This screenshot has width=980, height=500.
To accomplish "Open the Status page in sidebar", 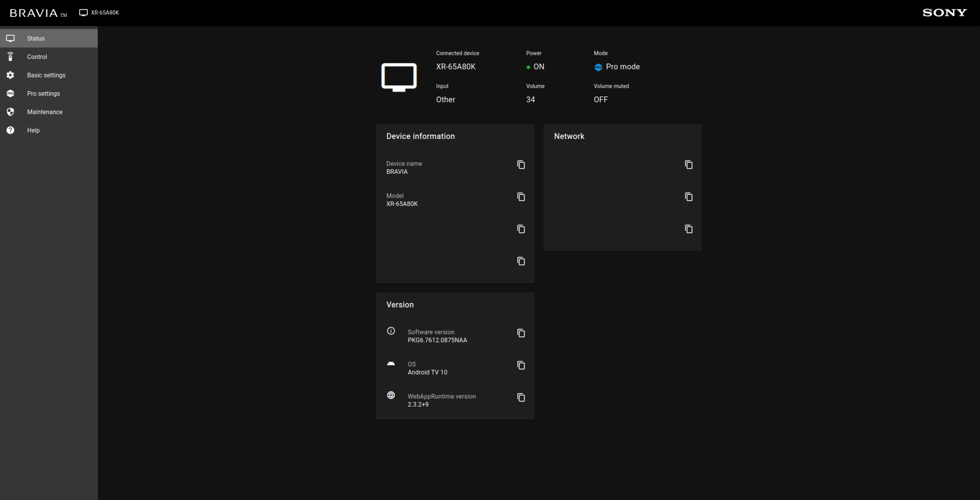I will (48, 39).
